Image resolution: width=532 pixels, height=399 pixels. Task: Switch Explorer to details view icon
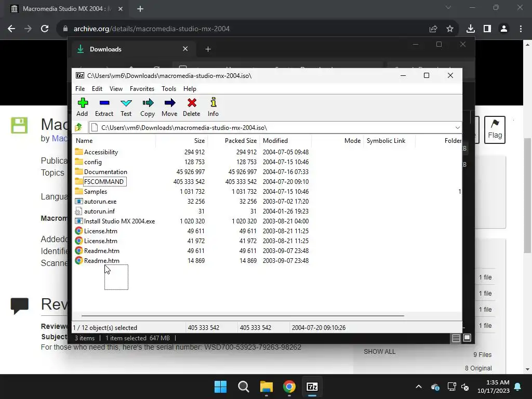(x=456, y=338)
